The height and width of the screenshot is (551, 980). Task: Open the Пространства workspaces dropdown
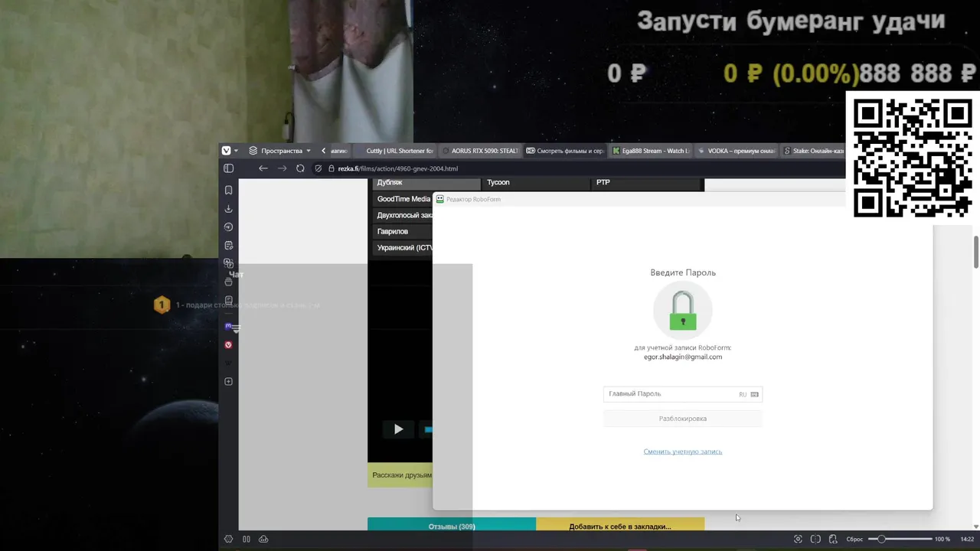(x=280, y=151)
